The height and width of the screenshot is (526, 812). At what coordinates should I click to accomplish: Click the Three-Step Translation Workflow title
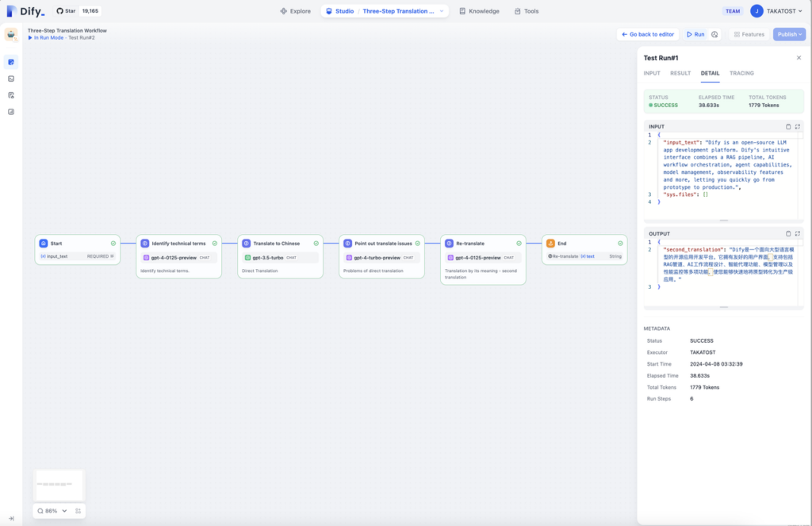click(67, 31)
